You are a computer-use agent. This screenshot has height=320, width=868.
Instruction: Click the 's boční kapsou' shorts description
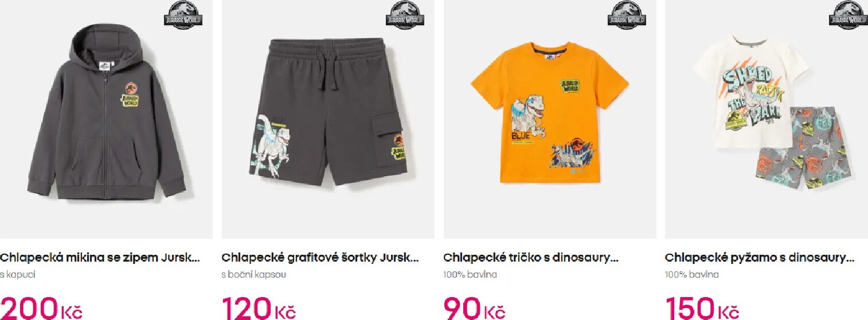254,275
